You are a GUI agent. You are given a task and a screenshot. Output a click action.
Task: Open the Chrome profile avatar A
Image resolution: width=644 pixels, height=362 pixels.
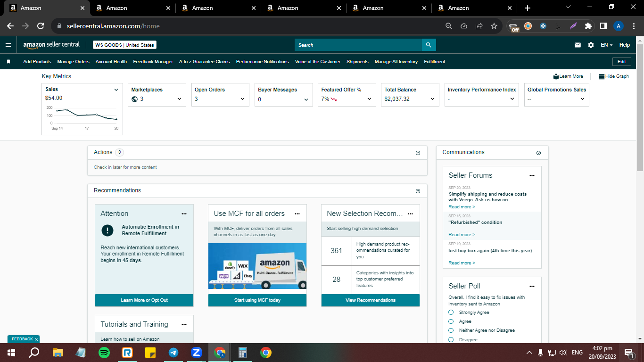coord(619,26)
